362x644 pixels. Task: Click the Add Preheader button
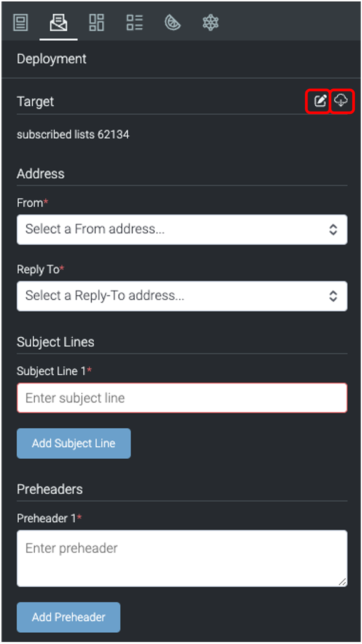point(68,617)
